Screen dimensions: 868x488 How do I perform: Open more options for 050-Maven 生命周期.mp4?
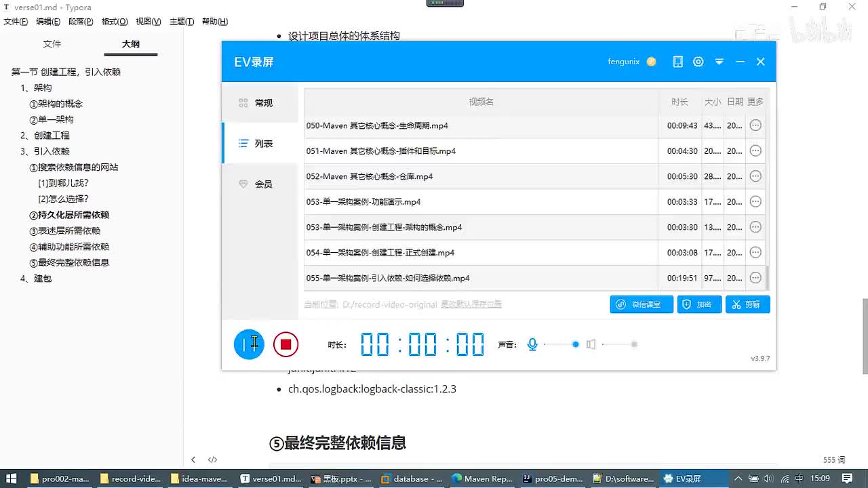[755, 125]
